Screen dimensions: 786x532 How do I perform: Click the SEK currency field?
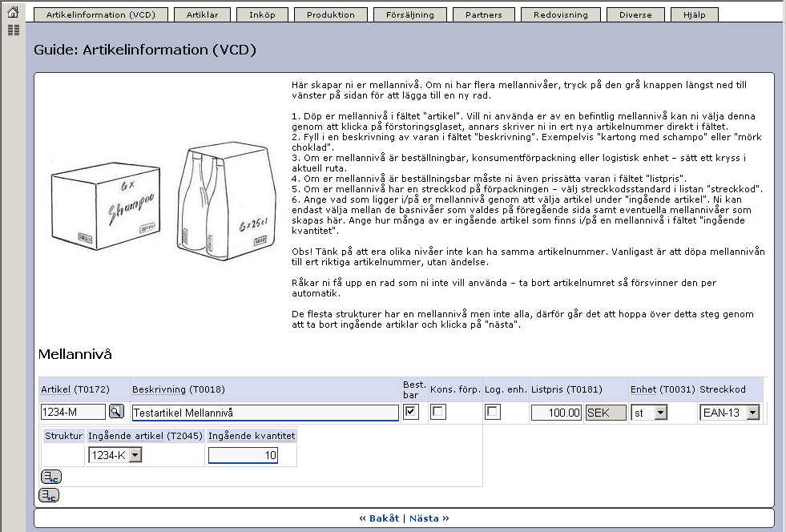point(606,413)
